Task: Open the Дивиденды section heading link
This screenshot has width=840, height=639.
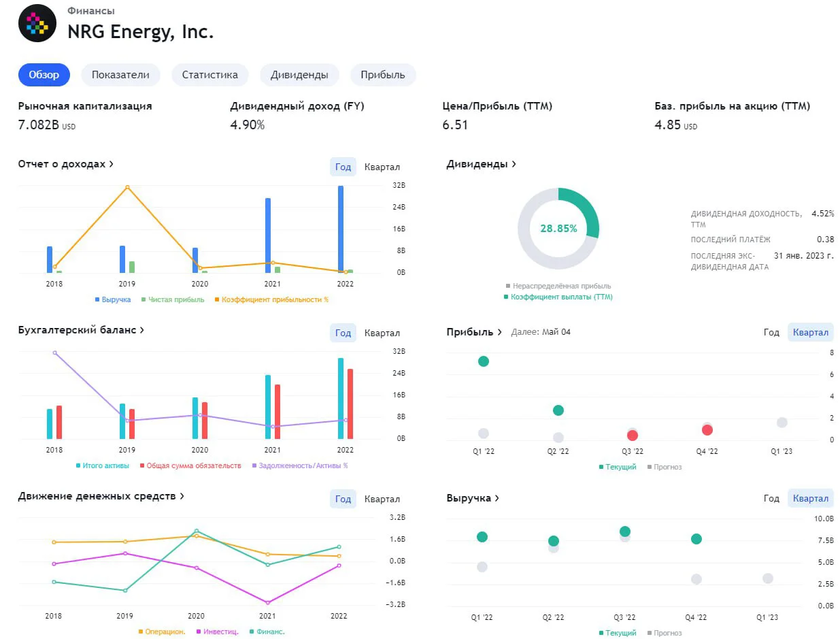Action: tap(481, 164)
